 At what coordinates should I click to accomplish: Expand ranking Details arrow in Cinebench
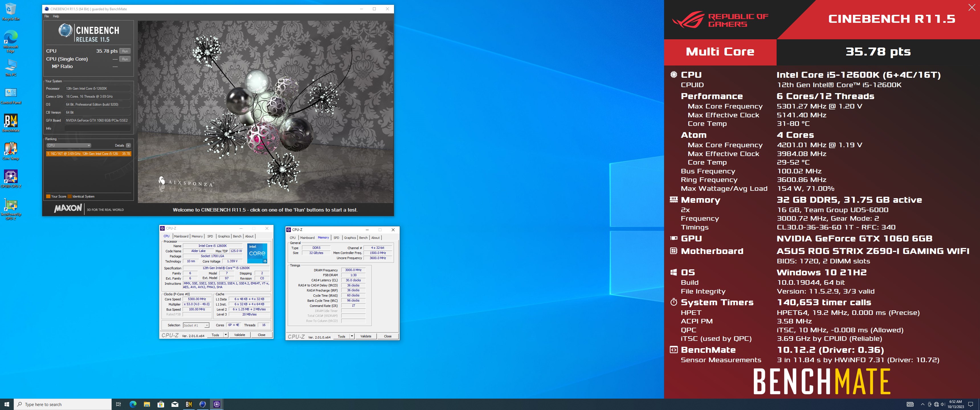click(x=128, y=146)
